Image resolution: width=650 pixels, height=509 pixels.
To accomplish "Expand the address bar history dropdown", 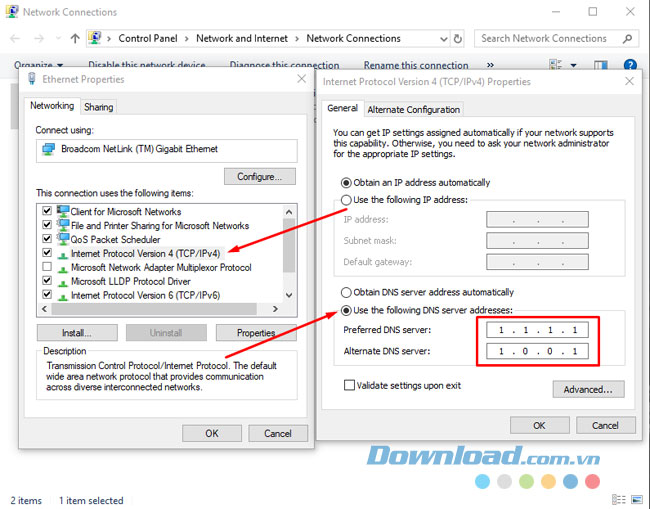I will 444,39.
